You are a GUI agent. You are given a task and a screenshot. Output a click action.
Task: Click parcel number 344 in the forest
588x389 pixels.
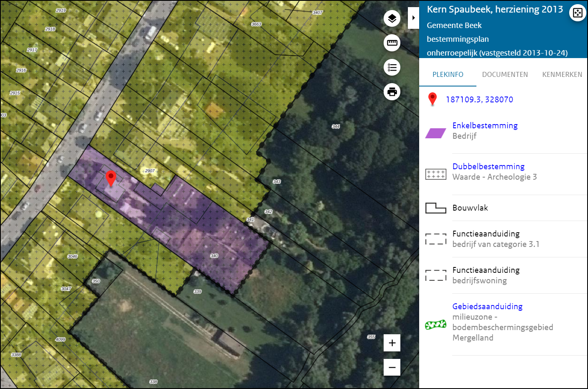(336, 126)
